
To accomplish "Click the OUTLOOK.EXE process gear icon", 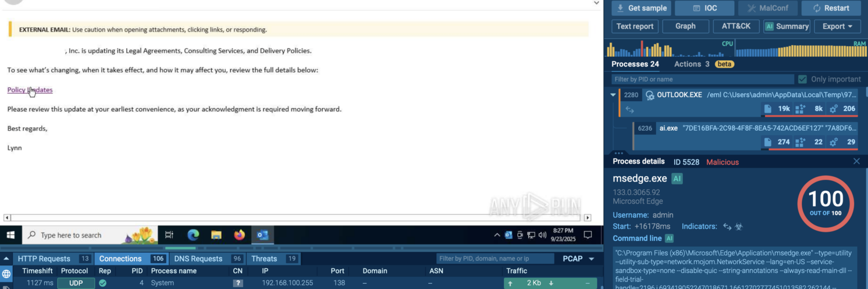I will [x=650, y=95].
